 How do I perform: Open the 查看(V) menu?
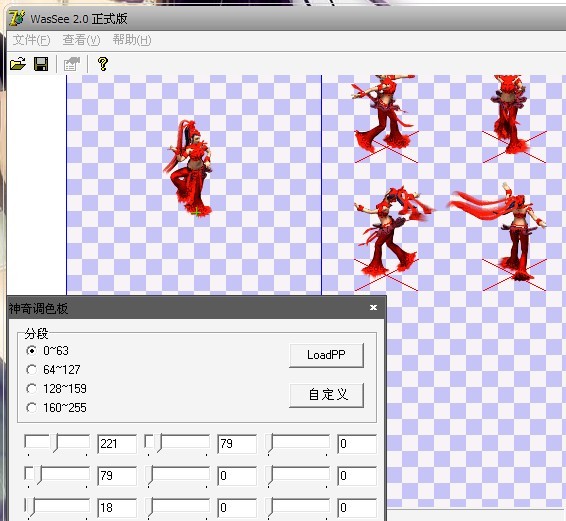tap(81, 40)
